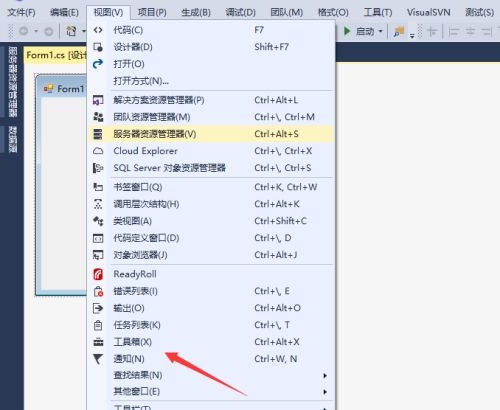Screen dimensions: 500x410
Task: Click the Ctrl+Alt+O shortcut text
Action: pos(277,308)
